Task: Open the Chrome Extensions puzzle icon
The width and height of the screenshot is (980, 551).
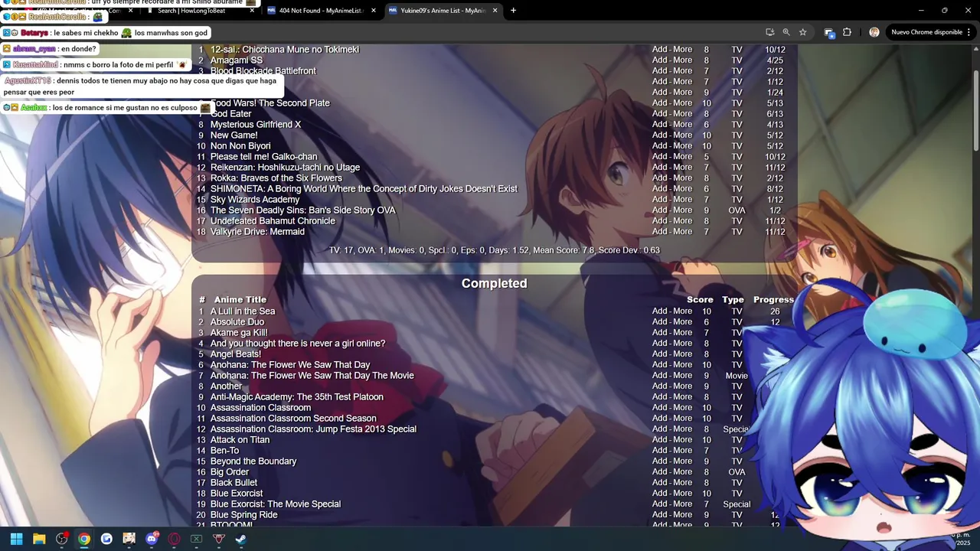Action: pos(847,32)
